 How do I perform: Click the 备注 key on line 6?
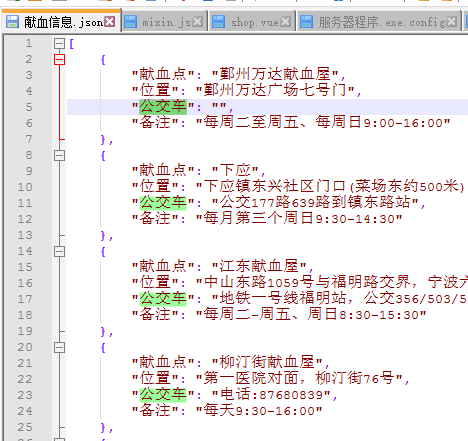[x=155, y=122]
